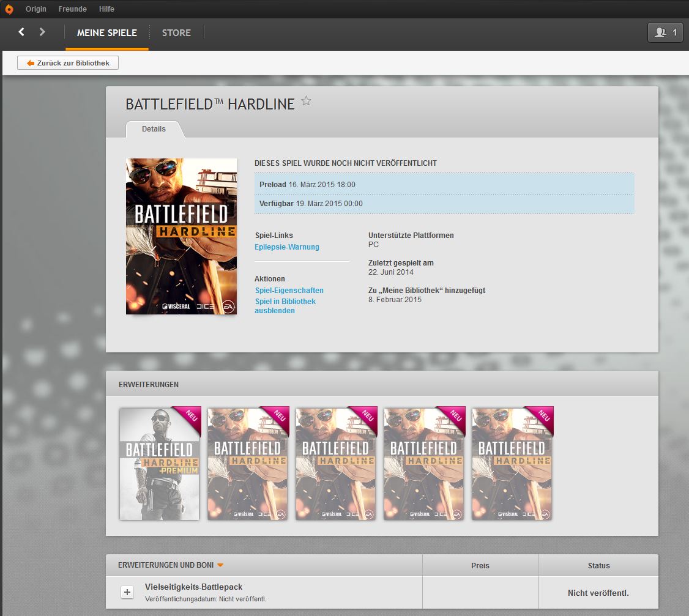Click the 22. Juni 2014 date
Image resolution: width=689 pixels, height=616 pixels.
click(x=390, y=272)
